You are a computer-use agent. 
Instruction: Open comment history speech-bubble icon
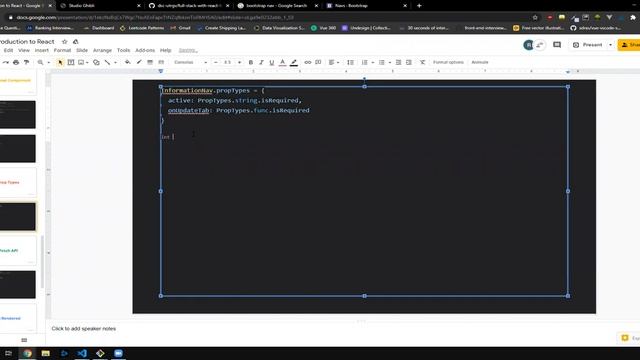click(x=557, y=45)
